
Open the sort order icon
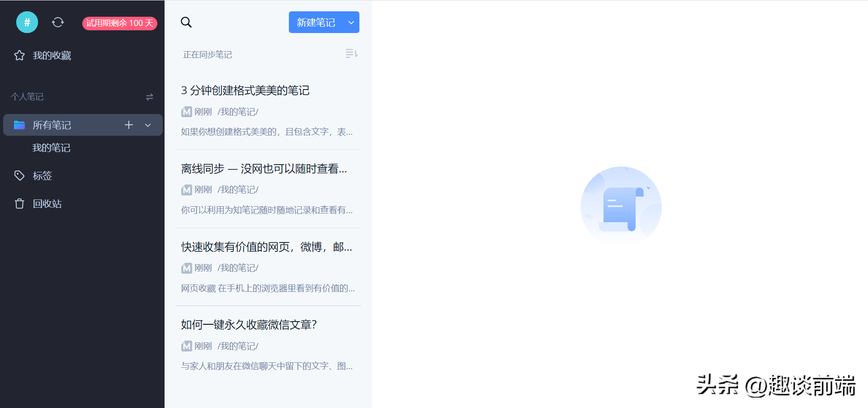[352, 54]
